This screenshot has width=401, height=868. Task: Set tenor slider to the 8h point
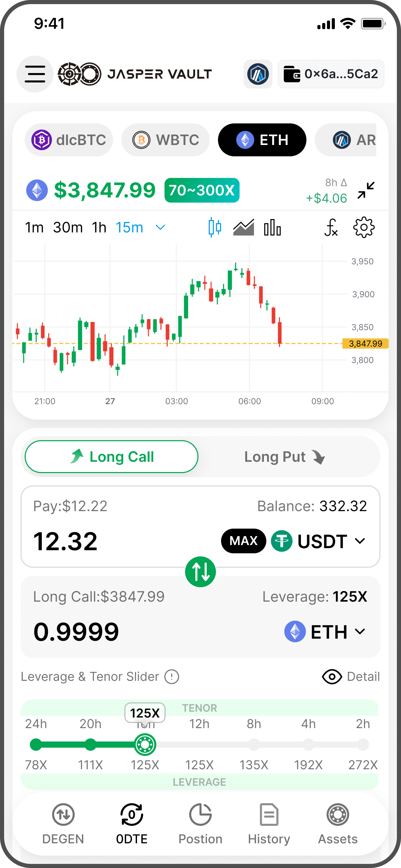[x=254, y=745]
